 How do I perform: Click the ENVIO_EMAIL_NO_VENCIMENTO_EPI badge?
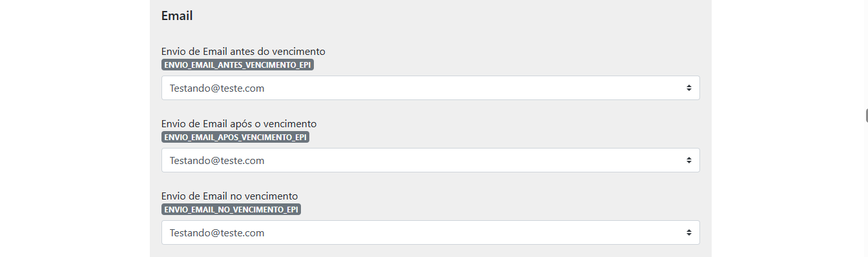[231, 210]
